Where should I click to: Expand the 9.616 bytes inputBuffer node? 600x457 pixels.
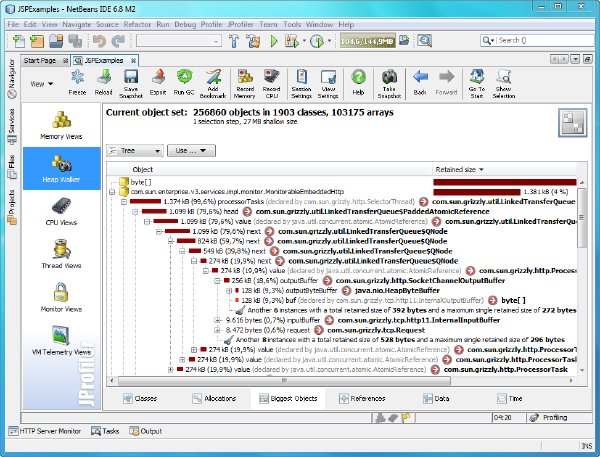(x=217, y=320)
